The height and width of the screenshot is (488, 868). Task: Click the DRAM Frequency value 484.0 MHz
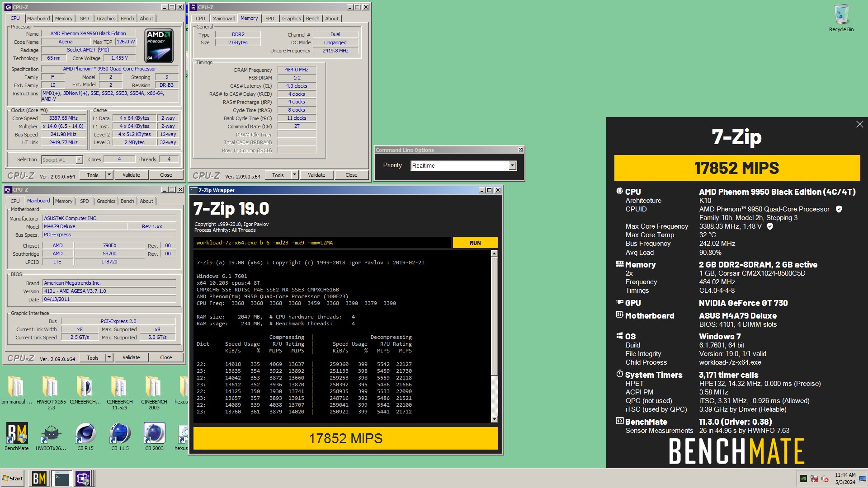click(297, 70)
